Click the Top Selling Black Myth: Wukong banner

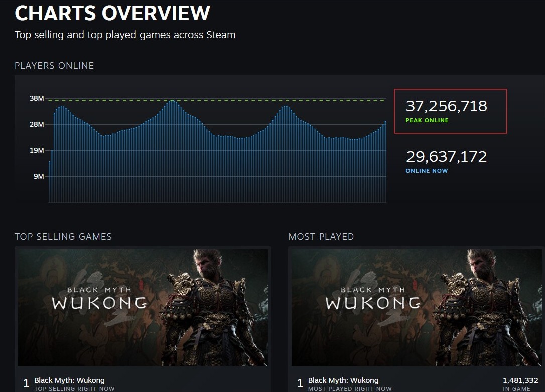click(x=143, y=307)
